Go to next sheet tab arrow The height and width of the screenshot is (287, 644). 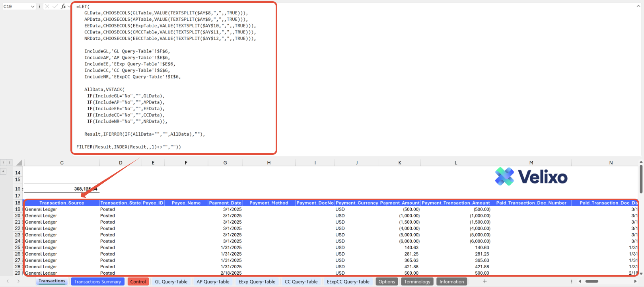[18, 281]
